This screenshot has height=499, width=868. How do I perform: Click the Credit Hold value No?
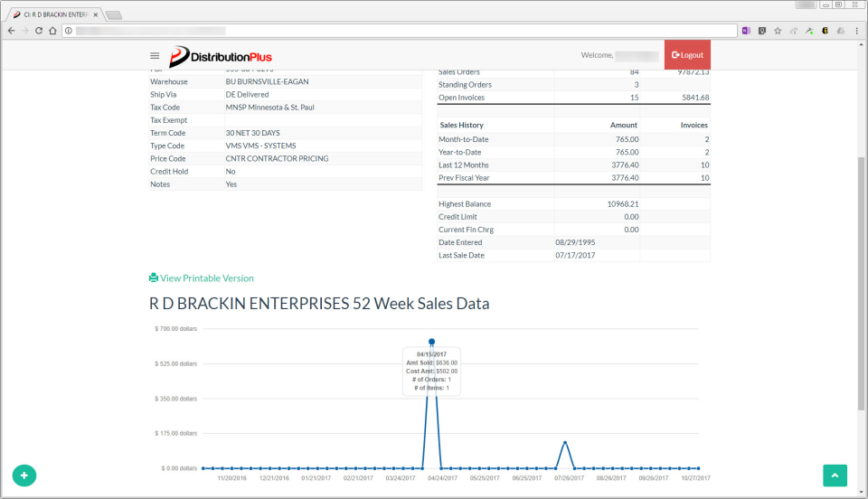tap(231, 172)
